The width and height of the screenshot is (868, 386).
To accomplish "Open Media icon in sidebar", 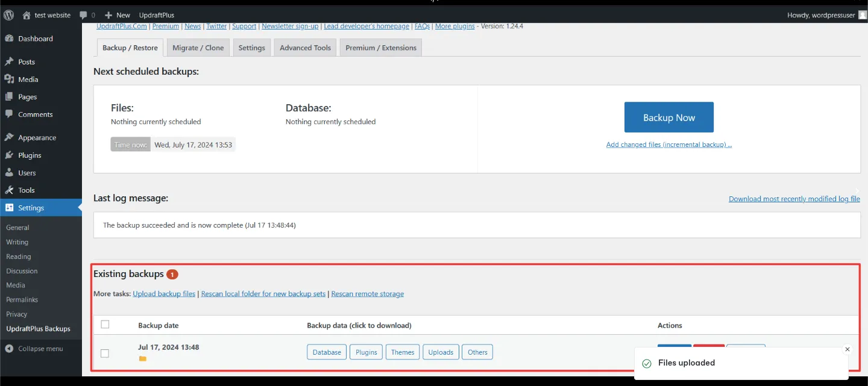I will tap(9, 79).
